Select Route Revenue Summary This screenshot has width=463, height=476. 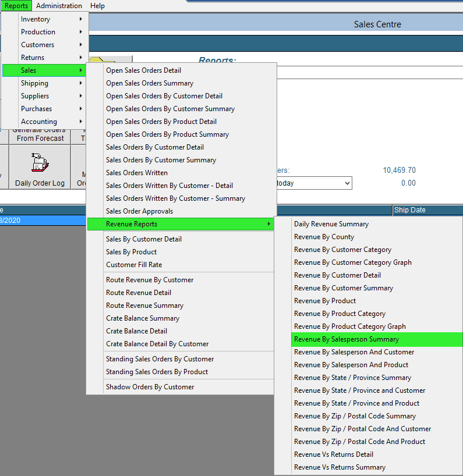tap(181, 306)
